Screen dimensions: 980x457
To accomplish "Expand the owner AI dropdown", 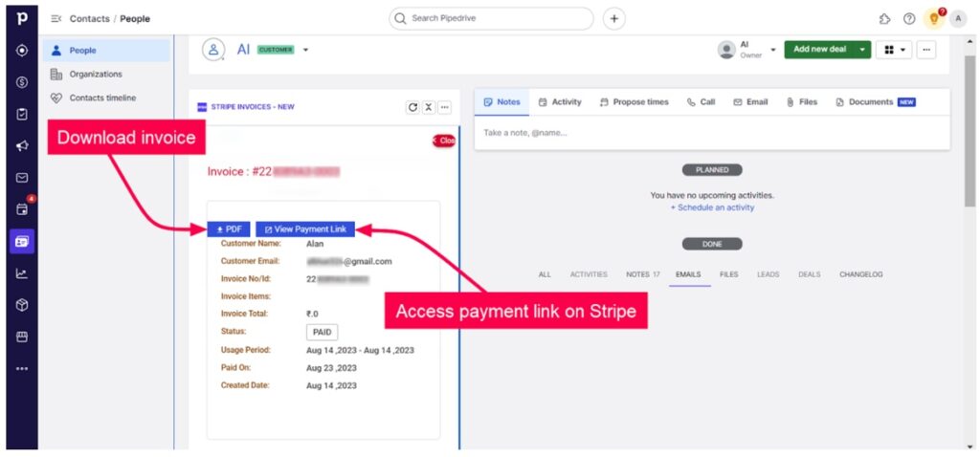I will [x=773, y=50].
